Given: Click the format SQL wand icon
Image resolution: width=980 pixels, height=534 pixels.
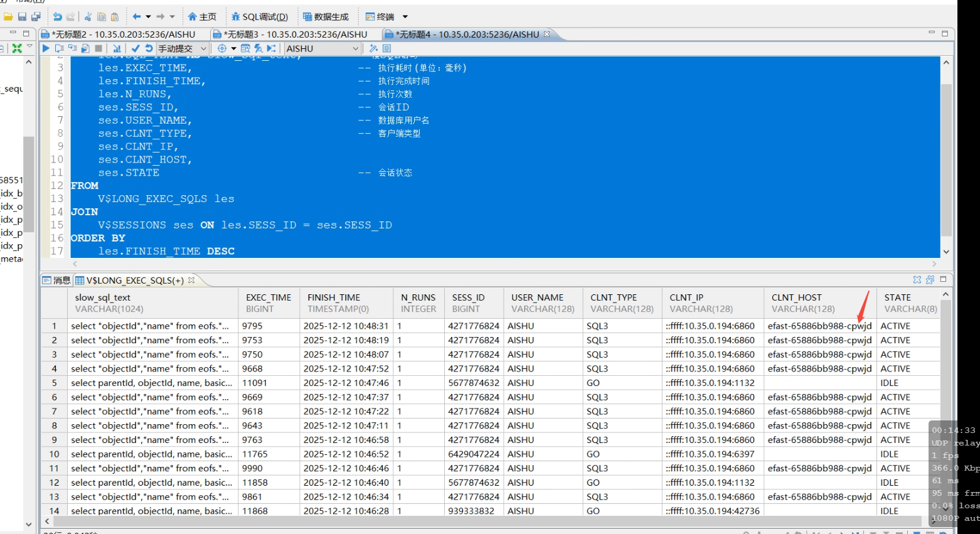Looking at the screenshot, I should pyautogui.click(x=374, y=48).
